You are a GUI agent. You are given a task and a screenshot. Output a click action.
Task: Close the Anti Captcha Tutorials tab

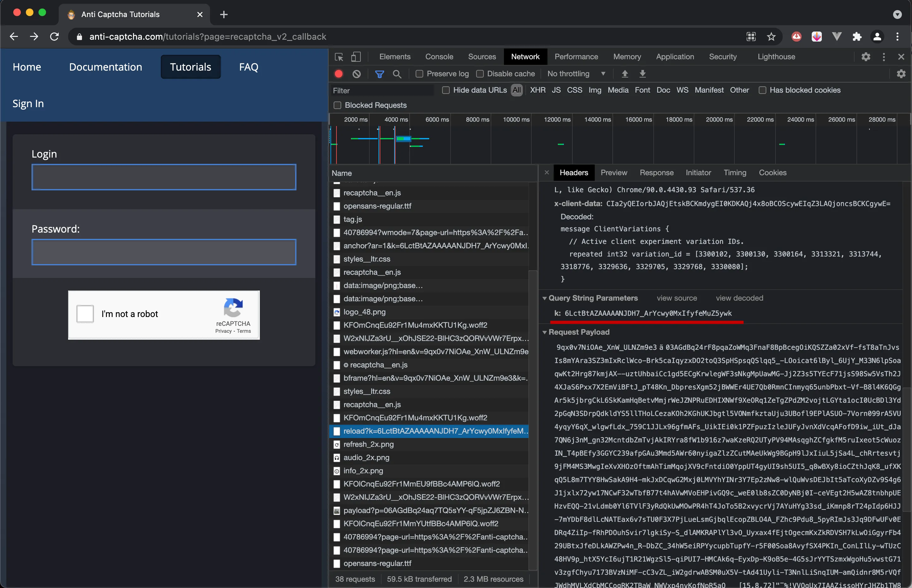coord(200,14)
